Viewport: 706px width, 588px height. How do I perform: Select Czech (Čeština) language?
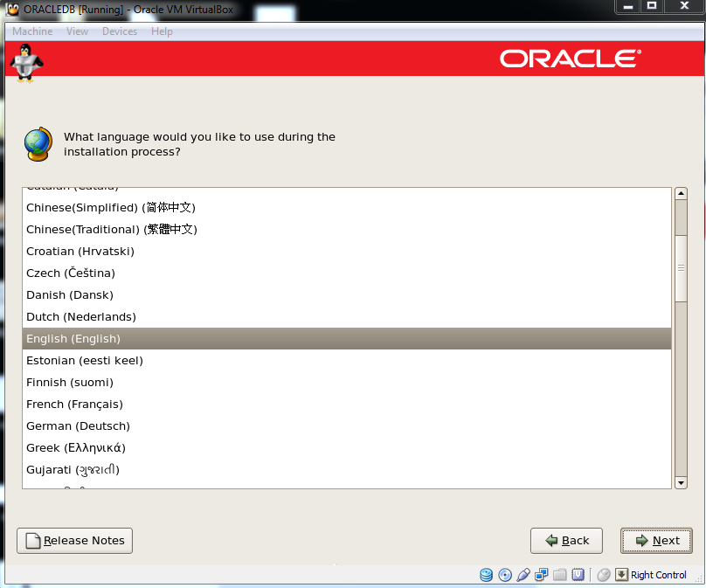coord(347,273)
